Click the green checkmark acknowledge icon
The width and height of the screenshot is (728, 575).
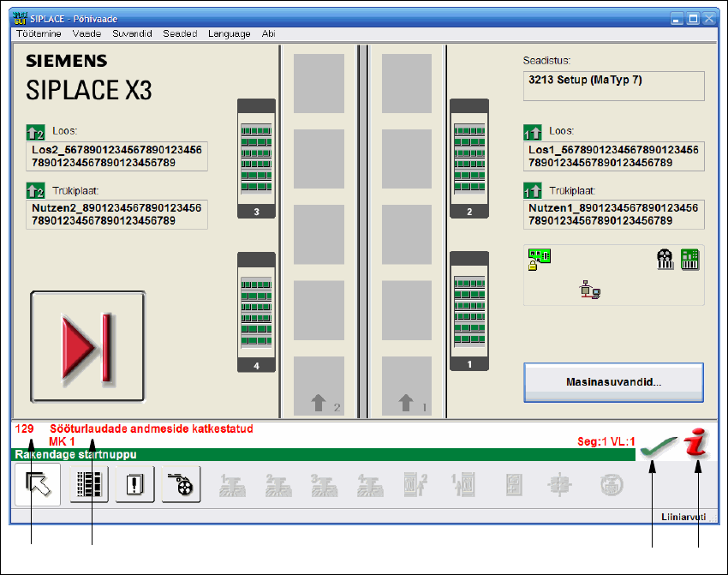pos(658,446)
